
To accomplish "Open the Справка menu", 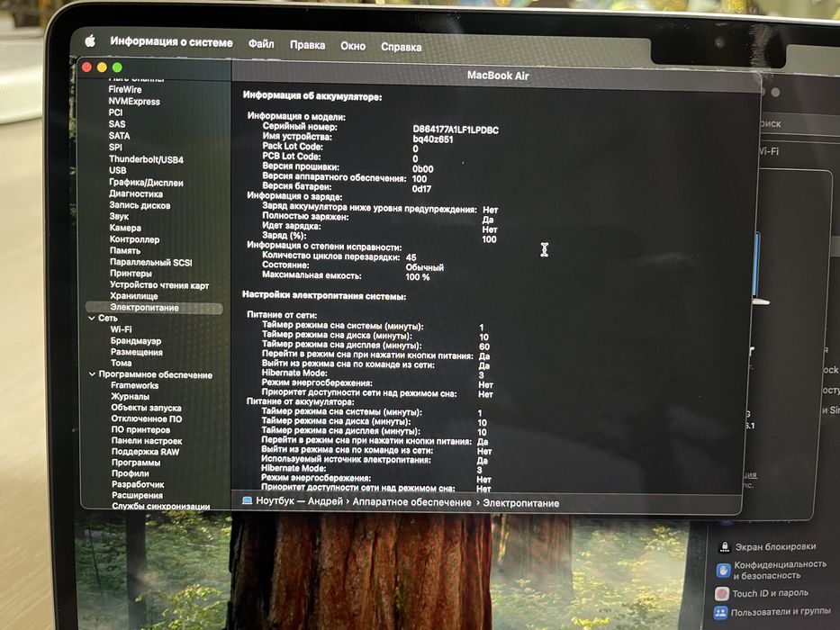I will pos(402,47).
